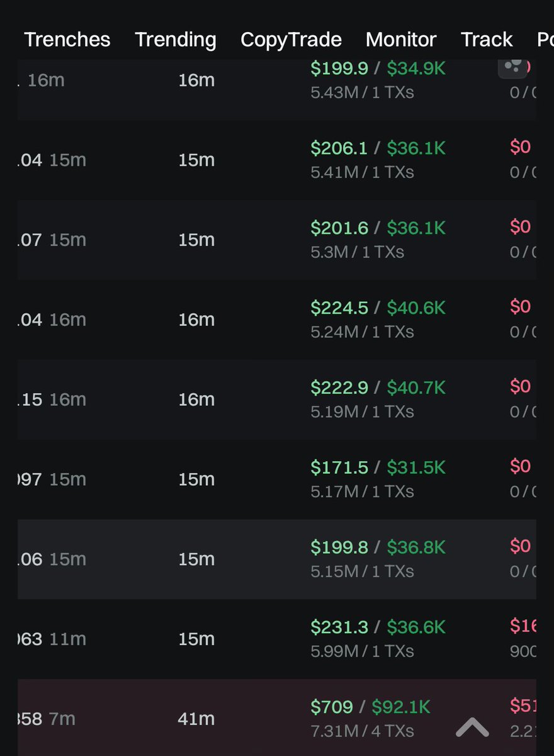Click the $222.9 / $40.7K amount
554x756 pixels.
[x=378, y=387]
